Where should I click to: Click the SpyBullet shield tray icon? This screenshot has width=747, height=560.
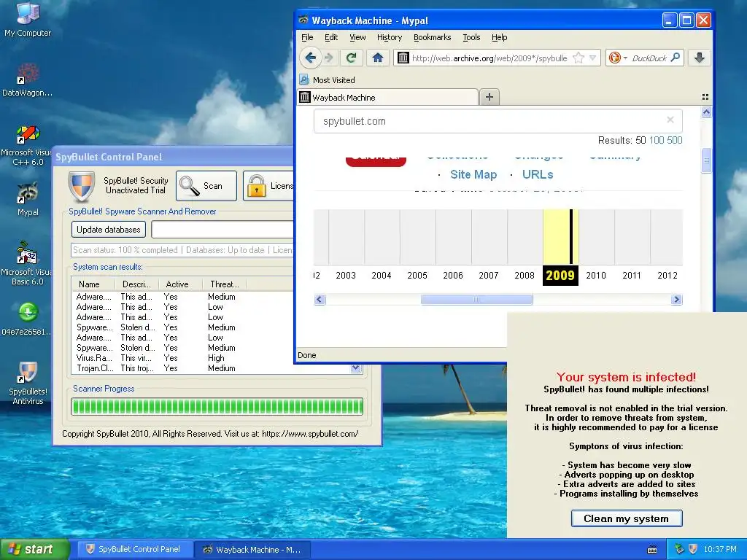click(693, 549)
